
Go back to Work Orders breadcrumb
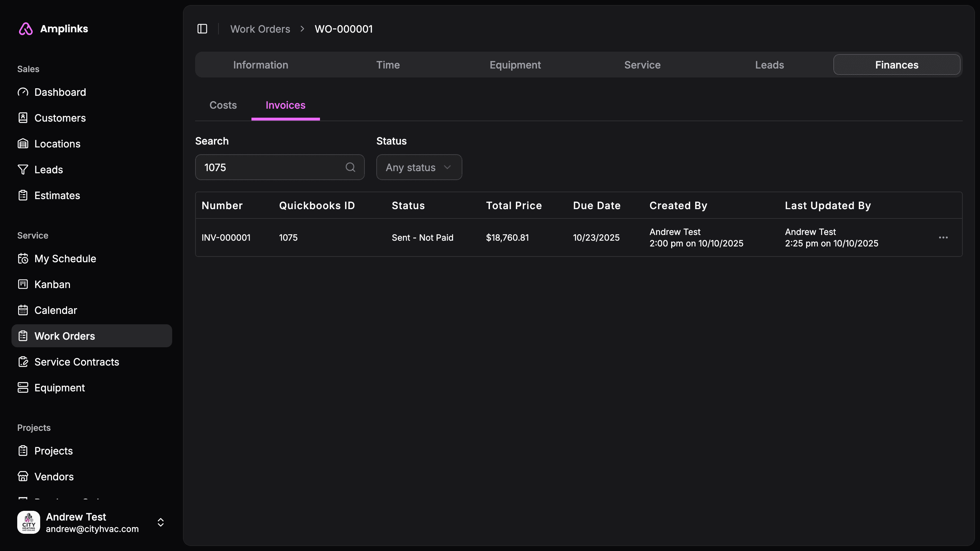pos(260,29)
